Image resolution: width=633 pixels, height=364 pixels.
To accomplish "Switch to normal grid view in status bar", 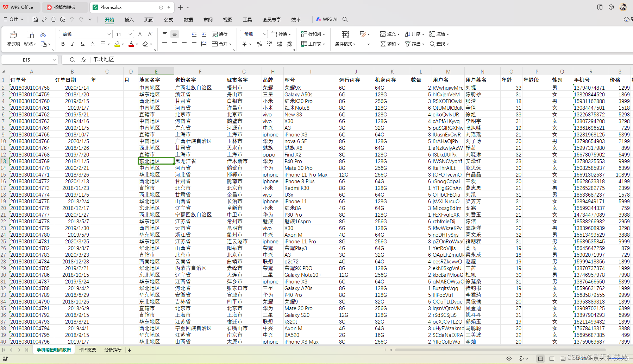I will (x=540, y=358).
